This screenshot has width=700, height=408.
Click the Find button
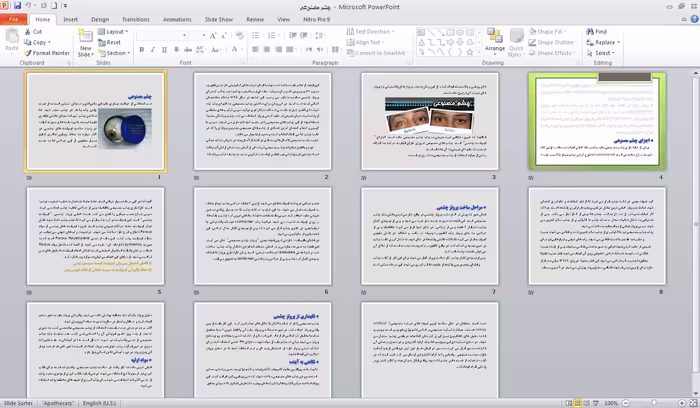pos(597,32)
